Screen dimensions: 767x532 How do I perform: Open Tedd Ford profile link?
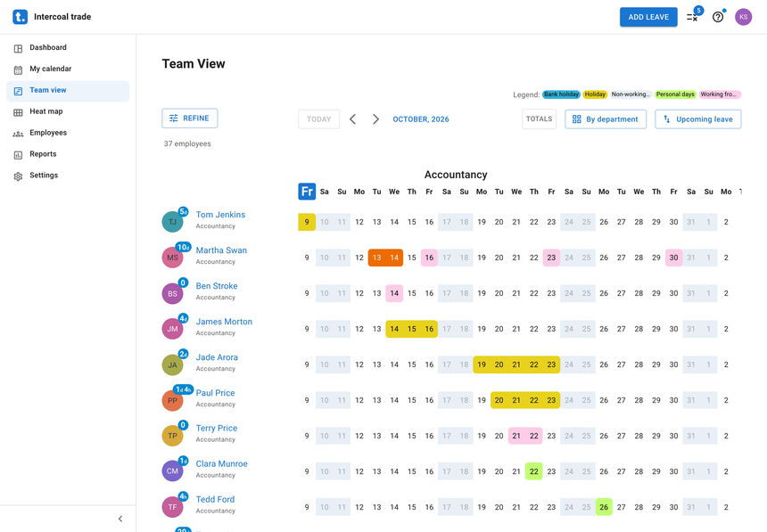pos(215,500)
